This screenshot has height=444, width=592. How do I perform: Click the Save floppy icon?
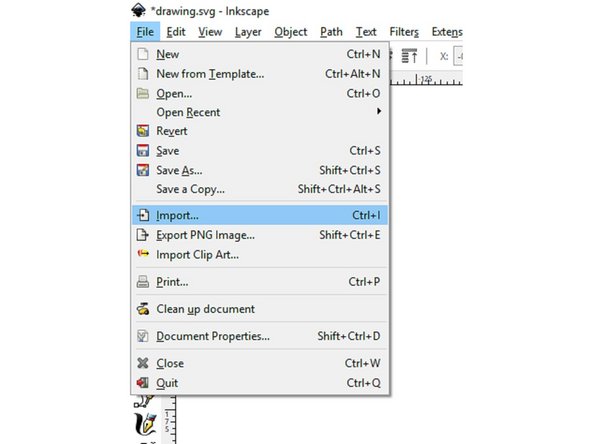click(x=143, y=151)
